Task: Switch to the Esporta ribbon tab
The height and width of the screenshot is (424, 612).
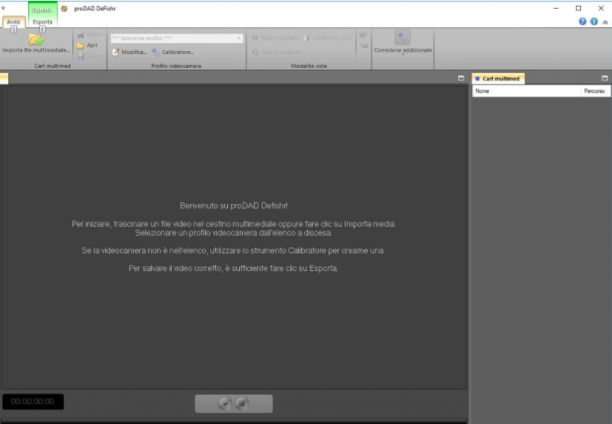Action: [42, 22]
